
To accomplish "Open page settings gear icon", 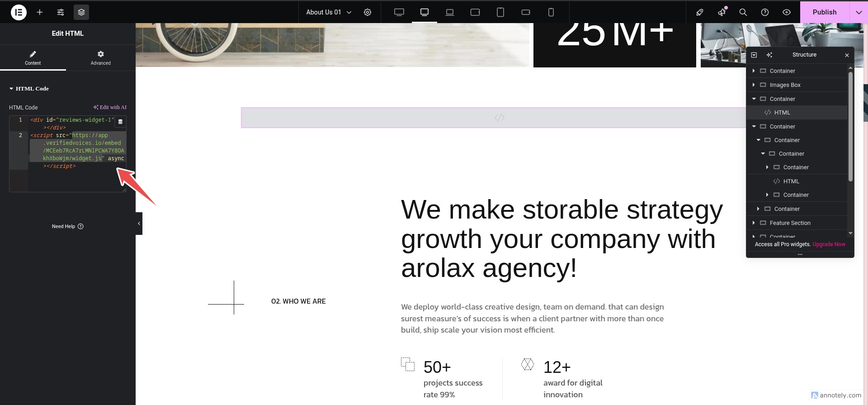I will coord(368,12).
